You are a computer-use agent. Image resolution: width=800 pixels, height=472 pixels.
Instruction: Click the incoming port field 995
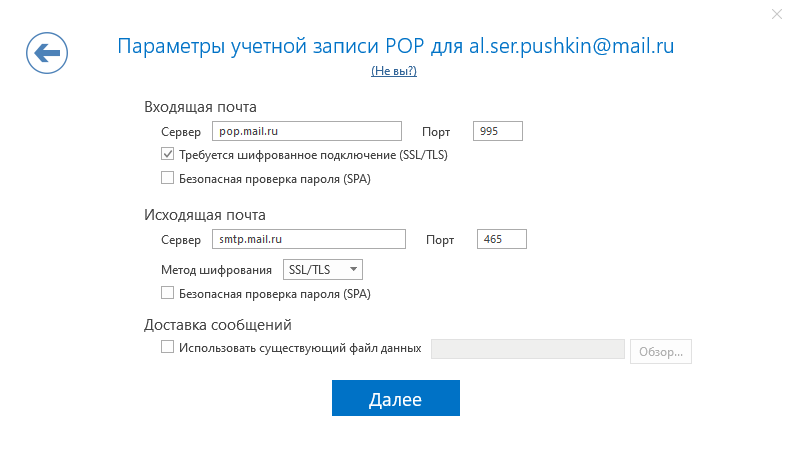(497, 131)
